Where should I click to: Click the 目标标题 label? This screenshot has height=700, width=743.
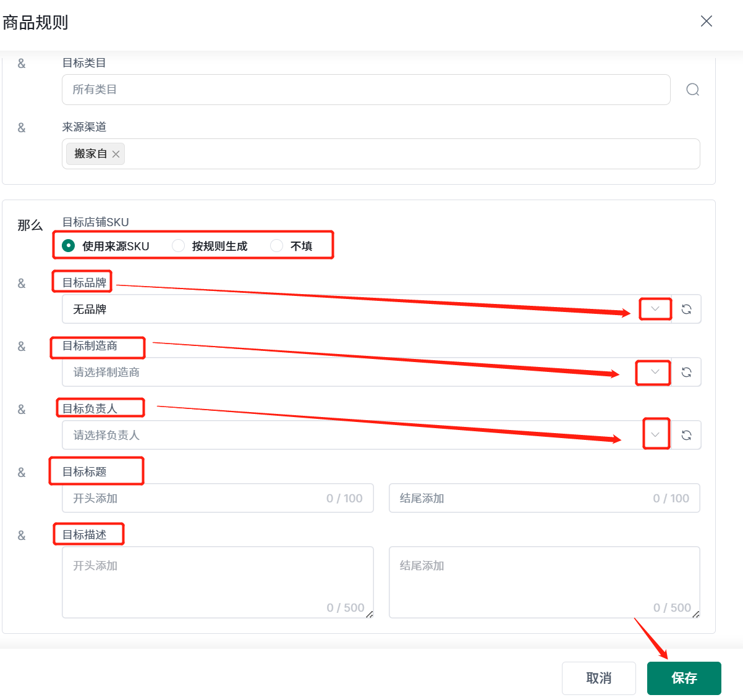tap(85, 471)
